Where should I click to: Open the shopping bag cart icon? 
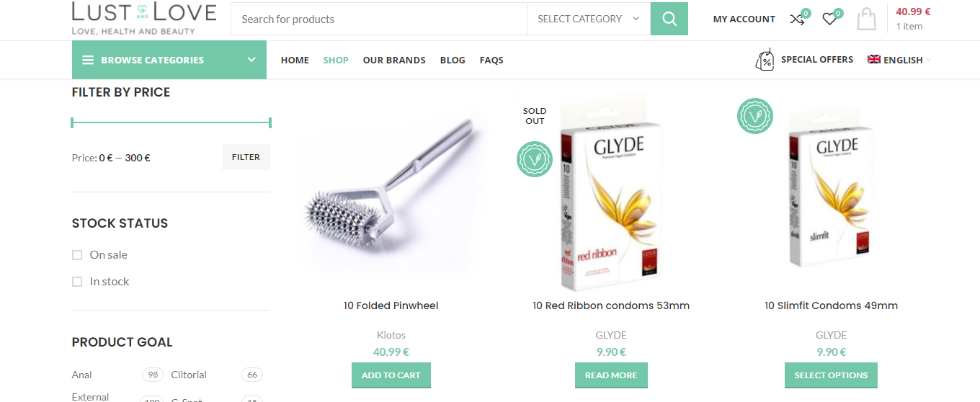[866, 19]
